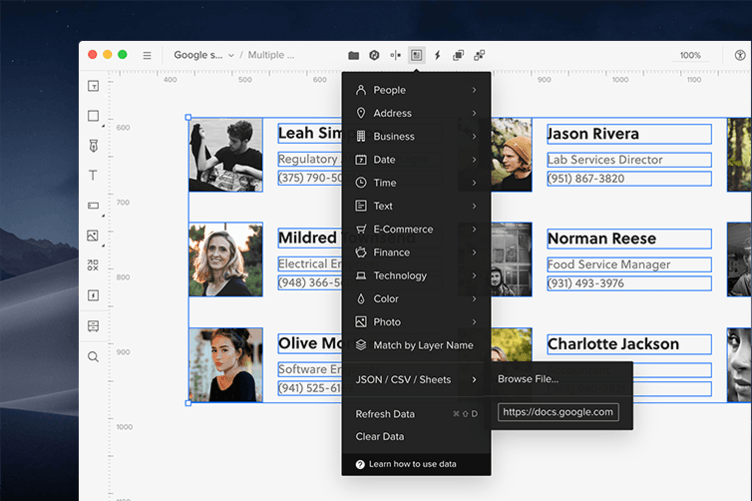The image size is (752, 501).
Task: Click the Craft plugin icon in toolbar
Action: [375, 56]
